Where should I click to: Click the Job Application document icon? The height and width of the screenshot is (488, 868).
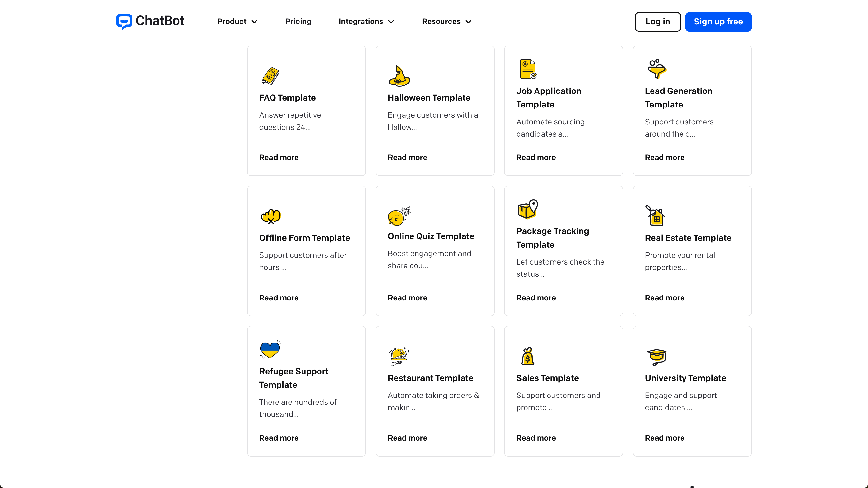point(528,69)
